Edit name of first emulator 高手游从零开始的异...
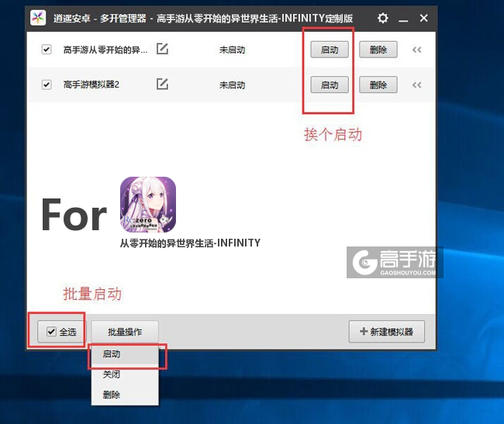This screenshot has width=504, height=424. coord(162,49)
